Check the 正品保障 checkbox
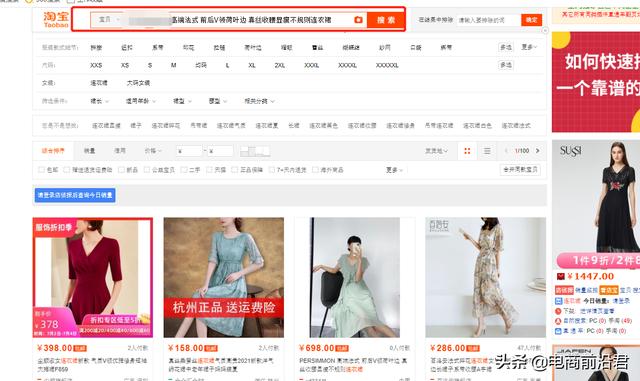This screenshot has height=381, width=640. pos(234,170)
